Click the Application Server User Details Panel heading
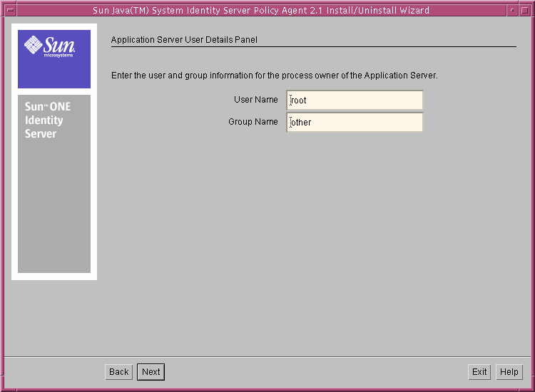Image resolution: width=535 pixels, height=392 pixels. [184, 40]
